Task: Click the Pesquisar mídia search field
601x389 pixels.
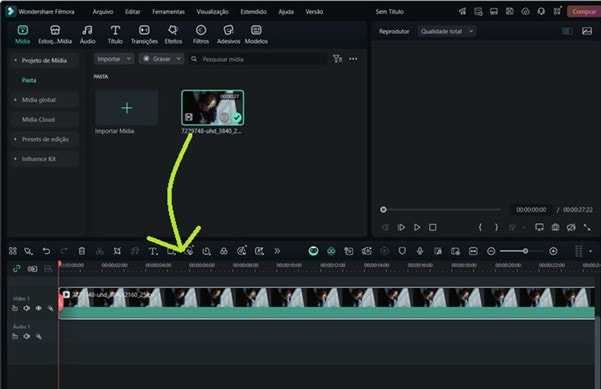Action: 258,59
